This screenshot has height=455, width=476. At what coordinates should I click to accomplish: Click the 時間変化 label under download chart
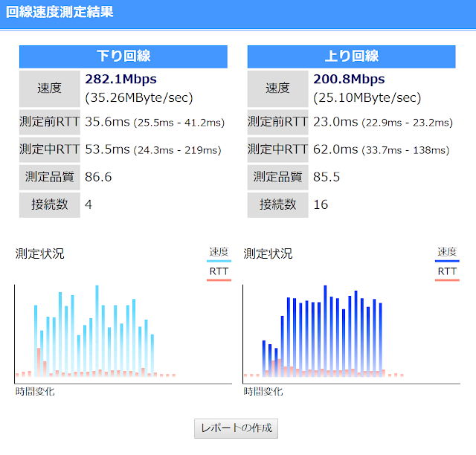(x=35, y=392)
